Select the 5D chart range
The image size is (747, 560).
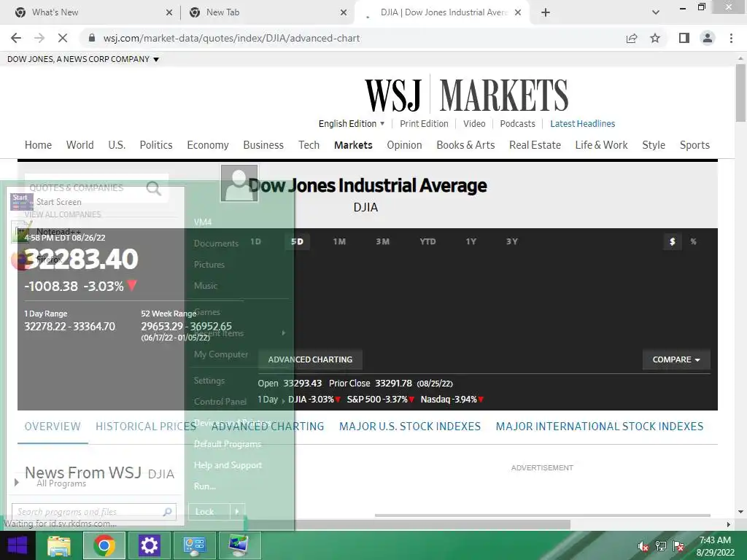point(298,241)
